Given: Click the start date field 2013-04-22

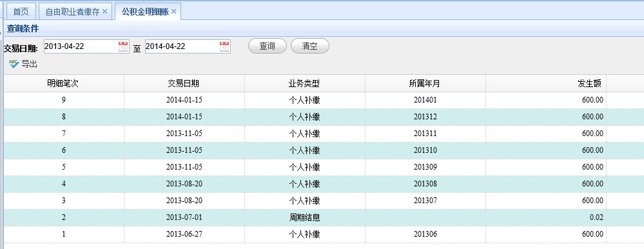Looking at the screenshot, I should tap(81, 46).
